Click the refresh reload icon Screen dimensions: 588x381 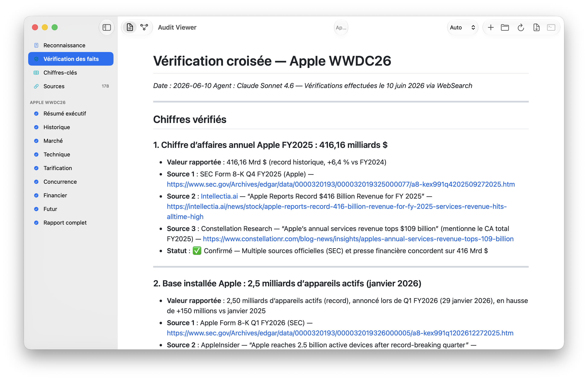(521, 27)
